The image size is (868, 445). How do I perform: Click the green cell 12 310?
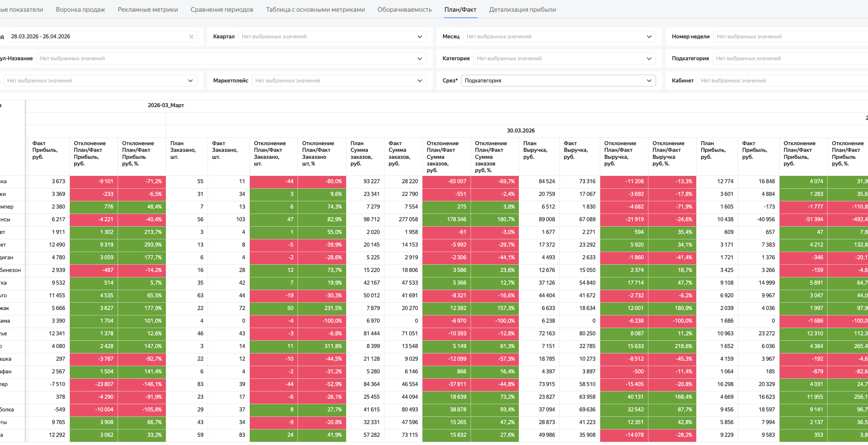[803, 334]
